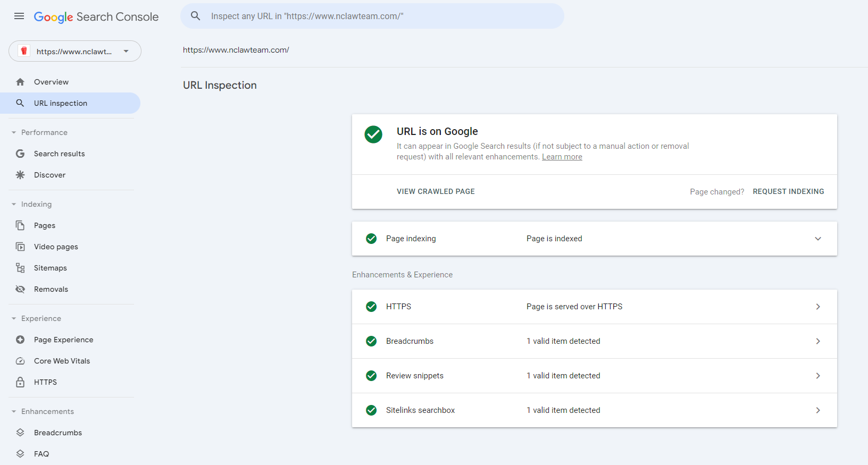The height and width of the screenshot is (465, 868).
Task: Click the 'URL is on Google' heading
Action: click(437, 131)
